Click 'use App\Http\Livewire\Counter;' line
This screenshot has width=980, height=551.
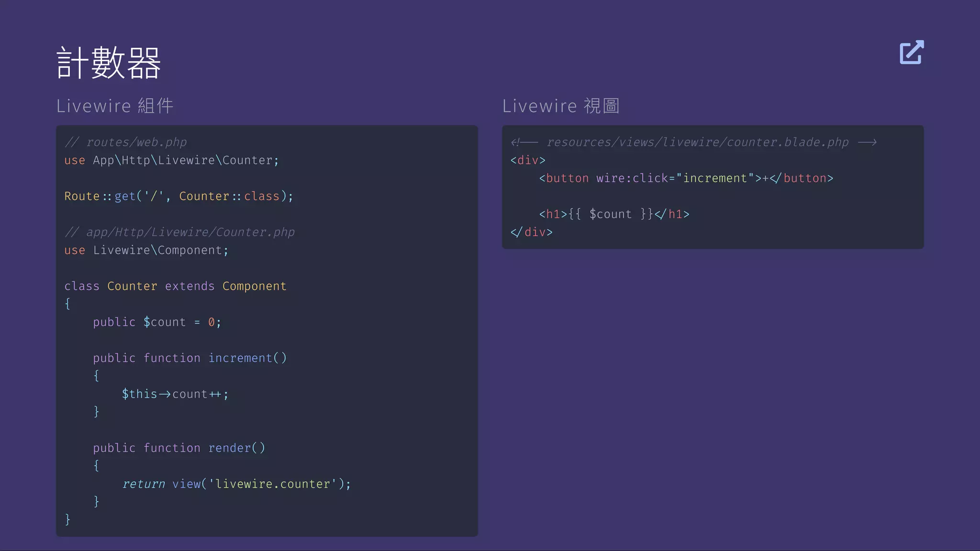click(171, 160)
